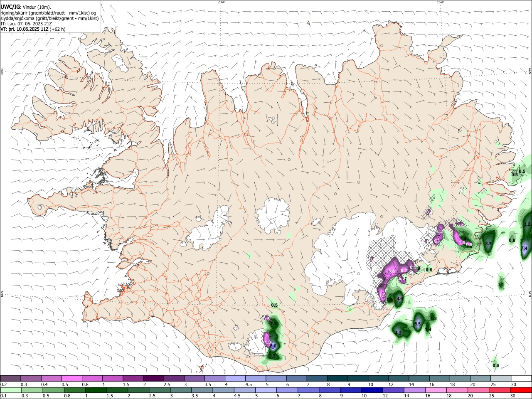Click the 'rigning/skúrir' legend description line
Screen dimensions: 532x399
coord(48,12)
